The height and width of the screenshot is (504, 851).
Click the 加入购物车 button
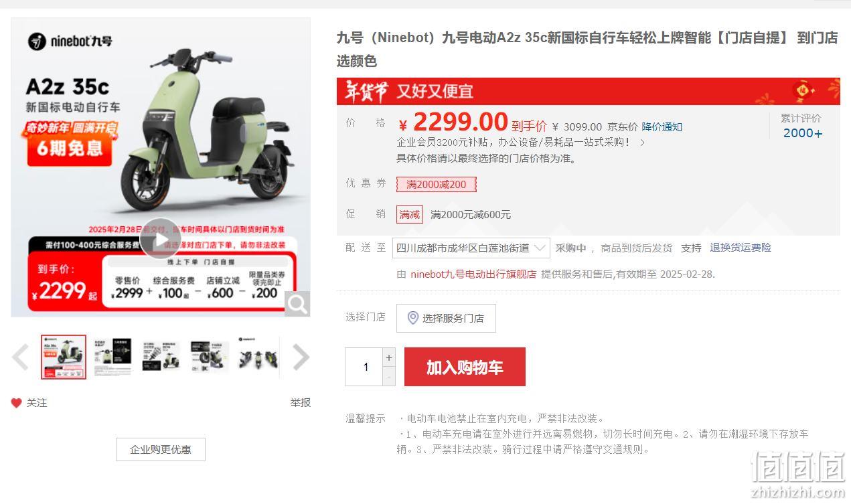465,367
